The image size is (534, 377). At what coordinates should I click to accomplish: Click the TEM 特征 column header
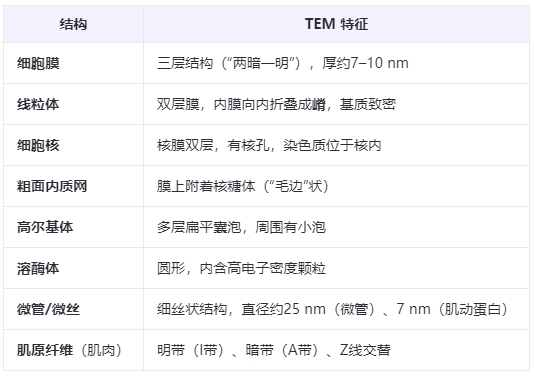pos(336,24)
